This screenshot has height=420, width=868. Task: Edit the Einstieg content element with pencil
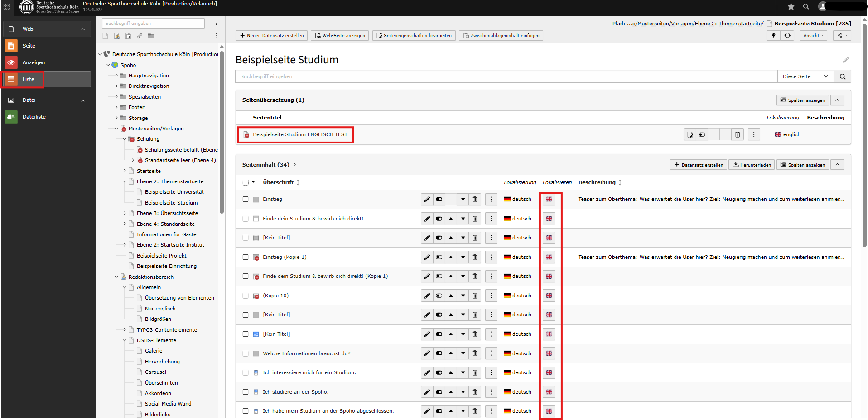[427, 199]
